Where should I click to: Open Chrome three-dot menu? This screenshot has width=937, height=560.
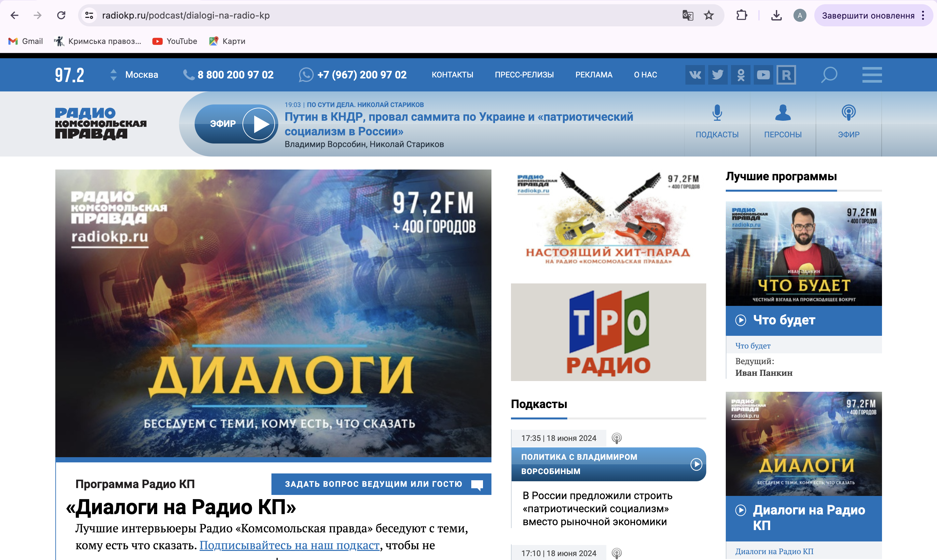coord(923,16)
